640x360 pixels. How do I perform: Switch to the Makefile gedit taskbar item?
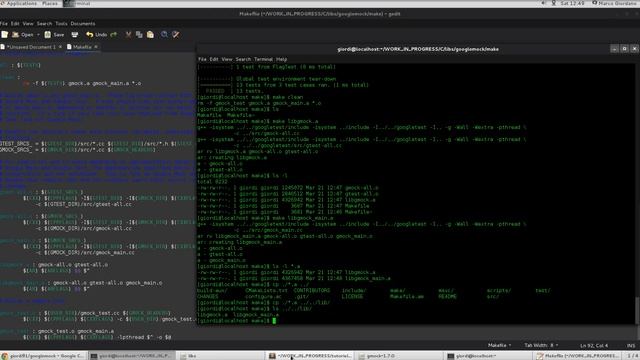pyautogui.click(x=578, y=356)
